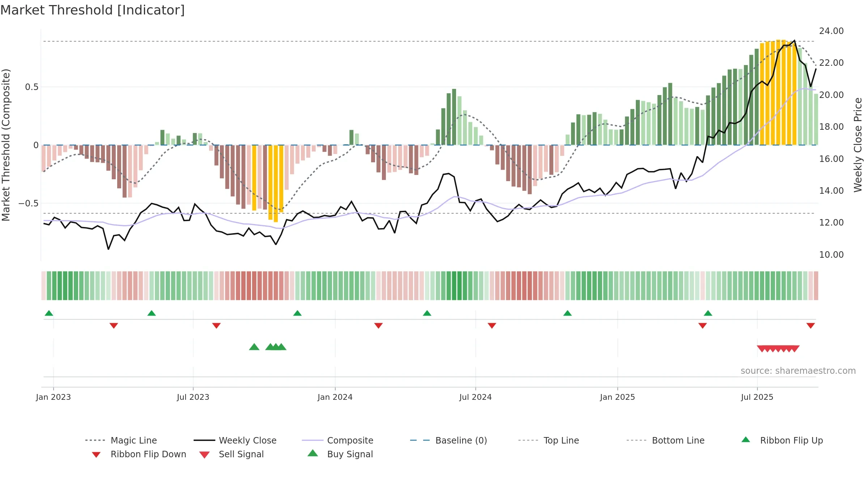The image size is (868, 488).
Task: Click the ribbon flip up marker near May 2025
Action: 708,313
